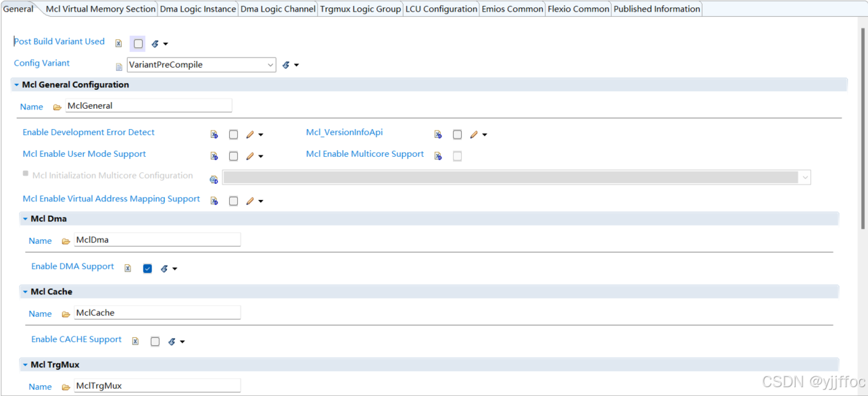The width and height of the screenshot is (868, 396).
Task: Click the Config Variant label
Action: coord(42,63)
